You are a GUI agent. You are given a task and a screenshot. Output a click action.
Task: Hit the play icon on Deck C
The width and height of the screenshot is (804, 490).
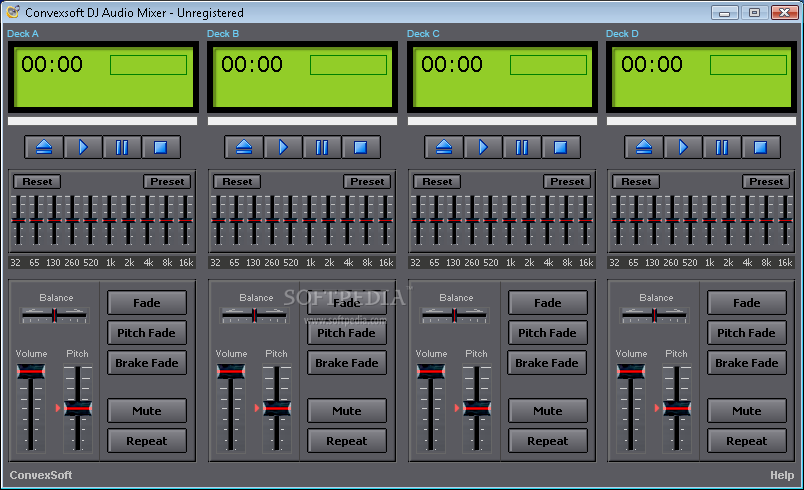point(483,148)
